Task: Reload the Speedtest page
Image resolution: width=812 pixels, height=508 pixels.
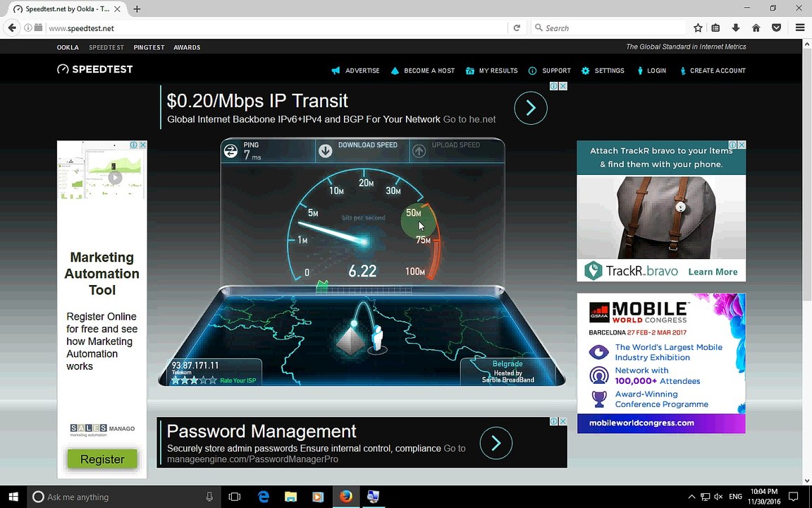Action: [x=516, y=28]
